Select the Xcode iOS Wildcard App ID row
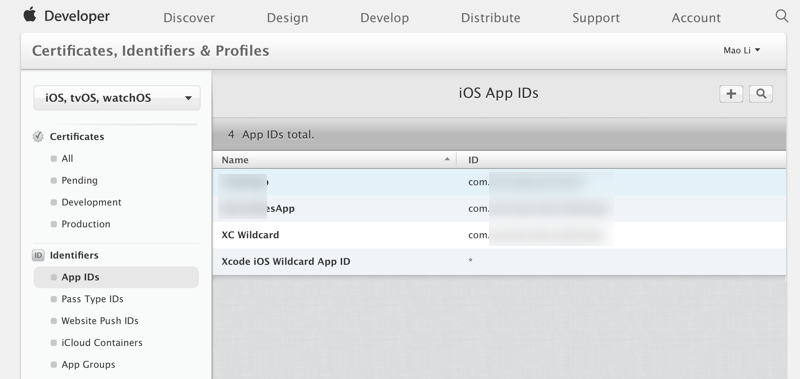This screenshot has height=379, width=800. (499, 262)
